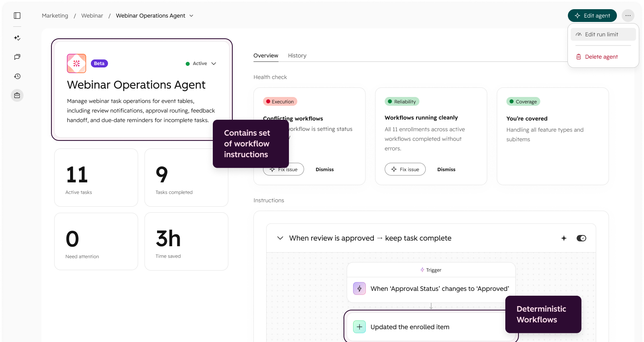
Task: Open the AI sparkle icon in sidebar
Action: (17, 38)
